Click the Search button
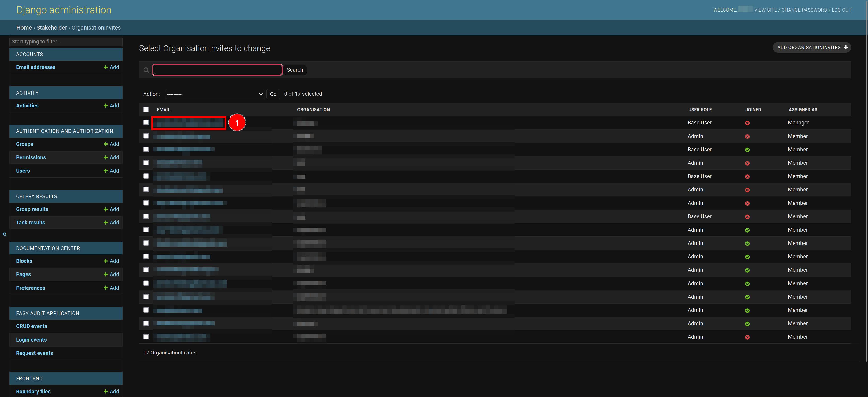 click(295, 70)
